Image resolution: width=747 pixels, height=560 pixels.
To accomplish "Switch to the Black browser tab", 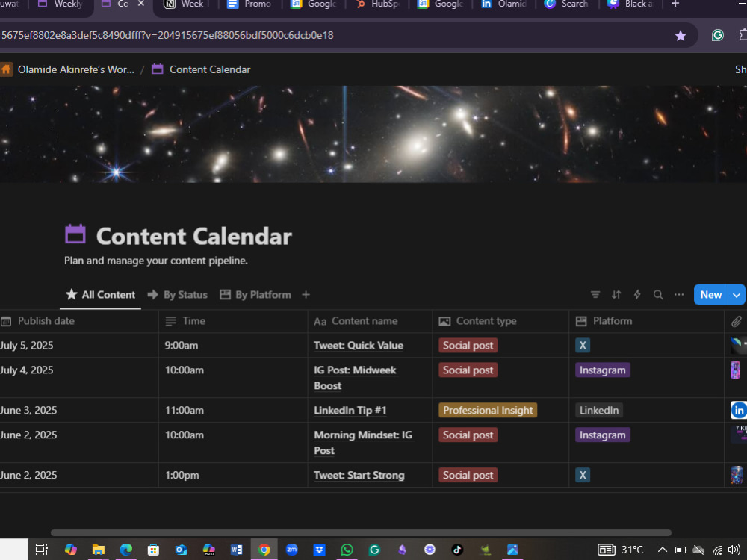I will pos(630,4).
